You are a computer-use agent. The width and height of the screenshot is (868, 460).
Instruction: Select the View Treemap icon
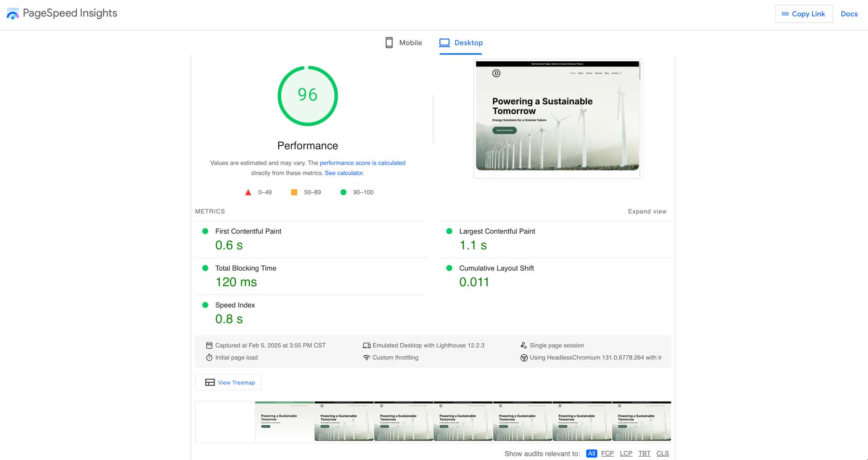pos(210,382)
